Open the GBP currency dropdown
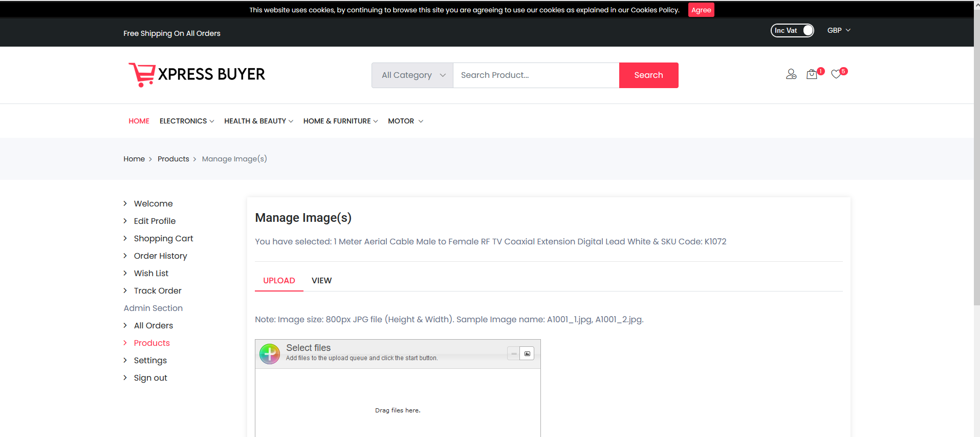Viewport: 980px width, 437px height. 838,31
